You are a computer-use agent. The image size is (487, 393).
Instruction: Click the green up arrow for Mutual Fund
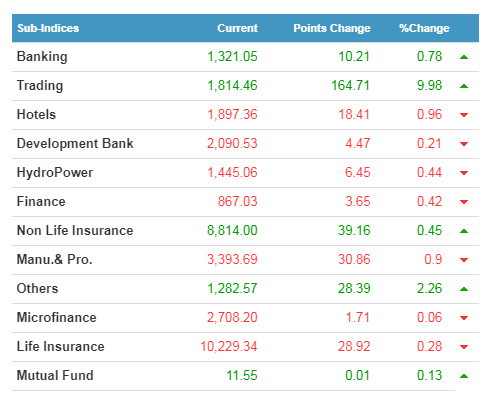tap(464, 376)
